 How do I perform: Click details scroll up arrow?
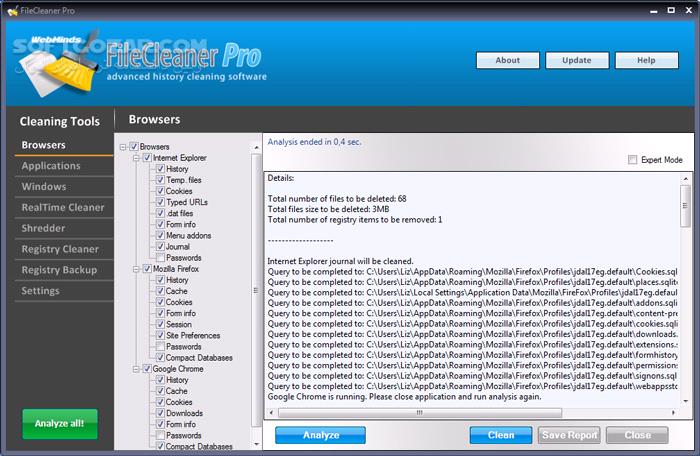point(686,179)
